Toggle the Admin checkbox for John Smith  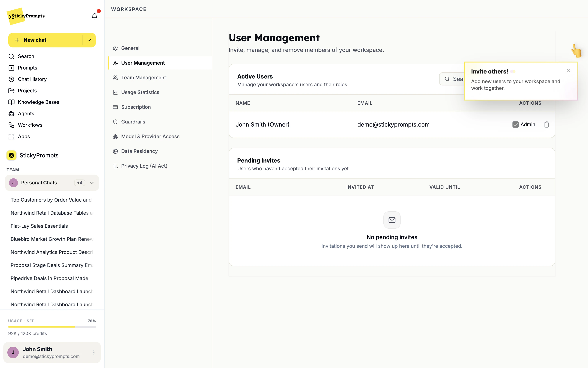coord(516,124)
